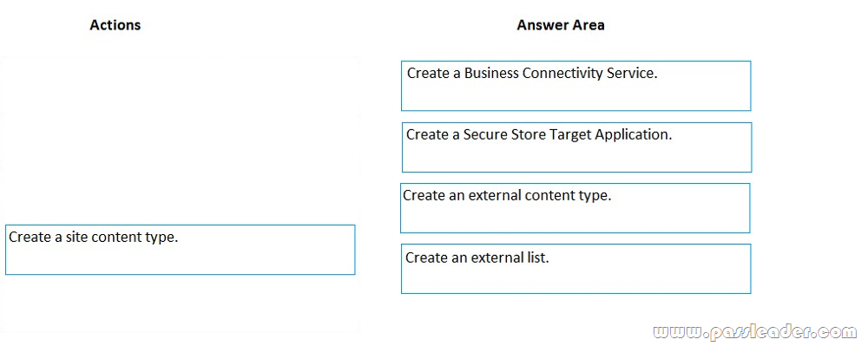Select the third step in the Answer Area

575,208
